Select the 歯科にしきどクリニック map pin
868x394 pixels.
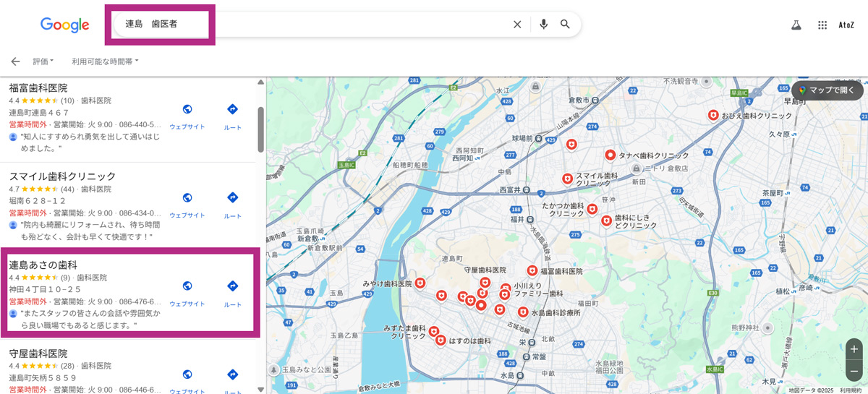point(606,220)
